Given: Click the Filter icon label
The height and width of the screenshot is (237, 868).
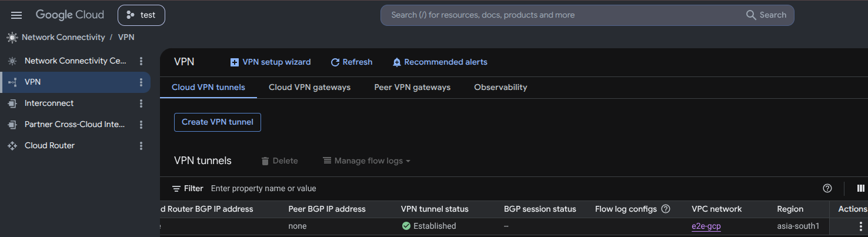Looking at the screenshot, I should coord(188,188).
